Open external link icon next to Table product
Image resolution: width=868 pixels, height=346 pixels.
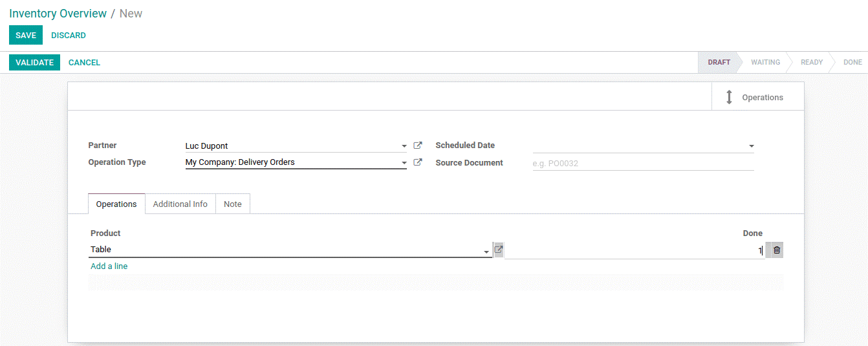[499, 250]
